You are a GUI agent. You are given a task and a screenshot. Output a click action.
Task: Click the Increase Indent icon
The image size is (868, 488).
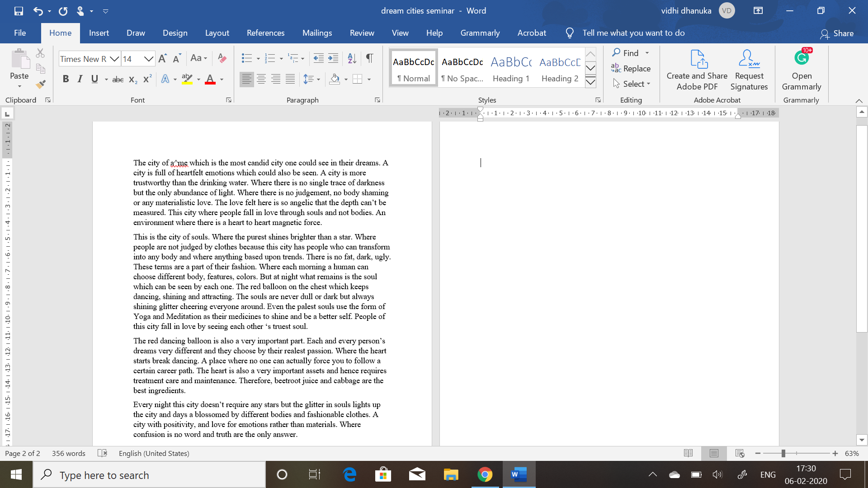click(333, 58)
